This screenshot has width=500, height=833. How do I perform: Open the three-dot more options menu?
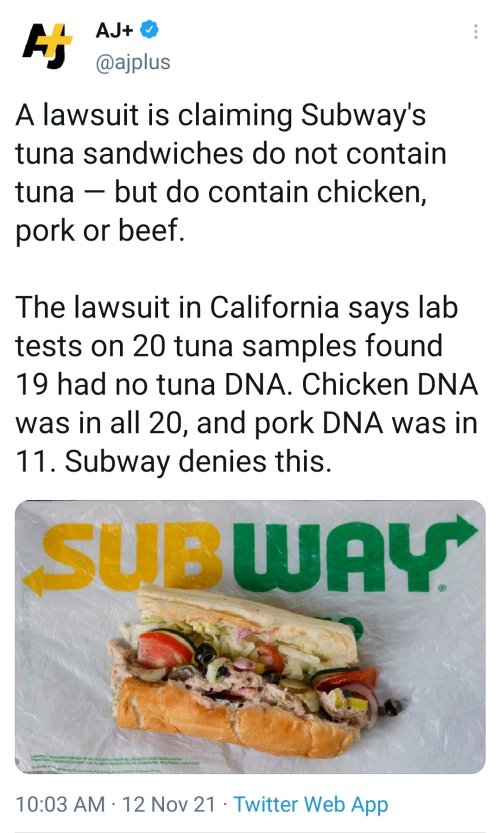[476, 31]
